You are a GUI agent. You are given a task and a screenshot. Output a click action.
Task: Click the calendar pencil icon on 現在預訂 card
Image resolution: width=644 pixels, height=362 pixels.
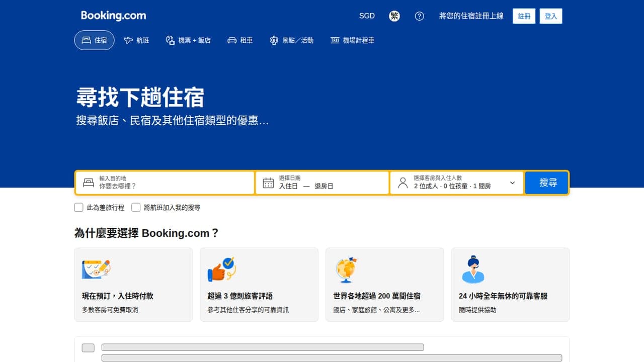coord(96,269)
